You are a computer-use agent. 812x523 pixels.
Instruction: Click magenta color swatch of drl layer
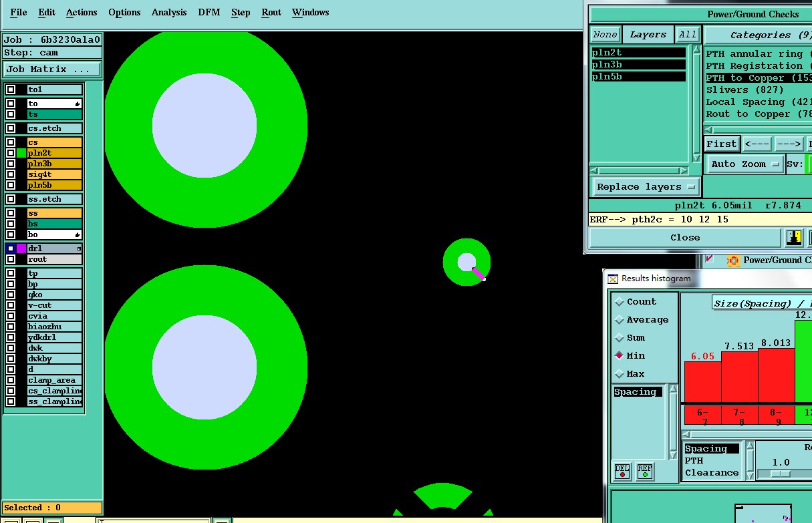pyautogui.click(x=21, y=248)
